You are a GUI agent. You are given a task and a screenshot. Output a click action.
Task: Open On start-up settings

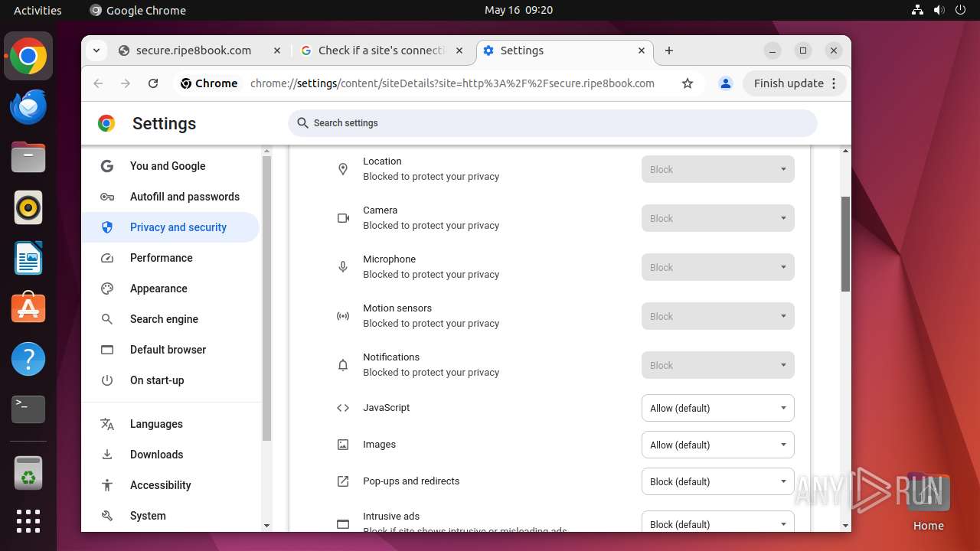click(x=171, y=380)
